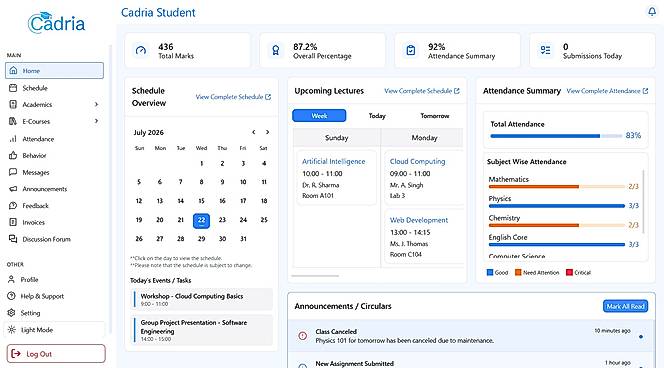664x368 pixels.
Task: Open View Complete Attendance link
Action: point(607,91)
